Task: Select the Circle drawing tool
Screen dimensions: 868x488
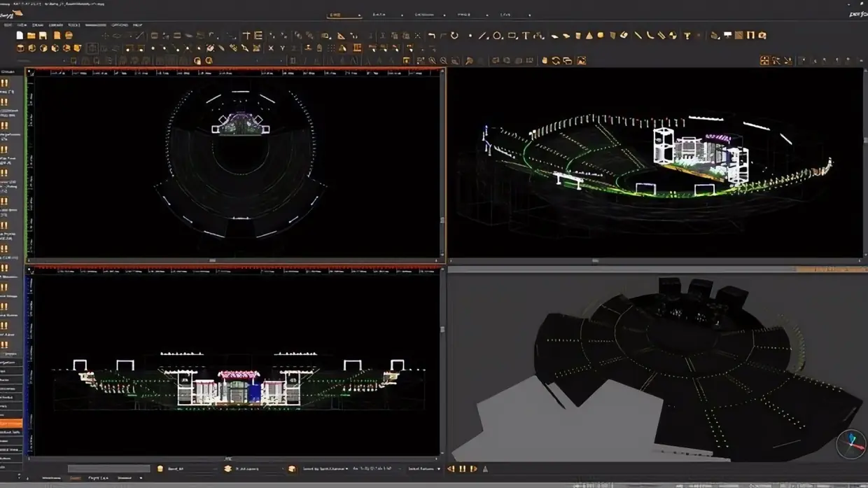Action: (x=497, y=35)
